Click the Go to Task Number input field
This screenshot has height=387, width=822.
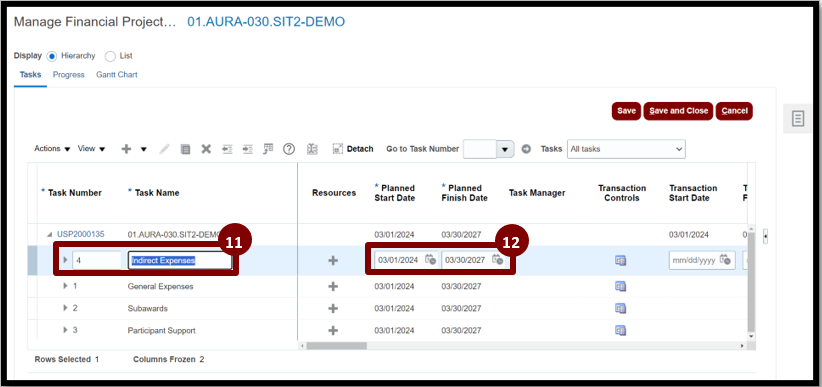coord(480,149)
